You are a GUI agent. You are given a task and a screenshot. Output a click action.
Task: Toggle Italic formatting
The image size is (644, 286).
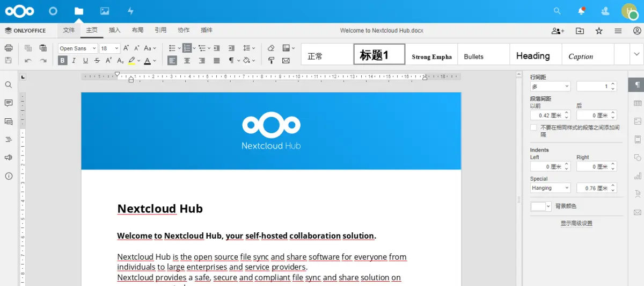coord(75,61)
